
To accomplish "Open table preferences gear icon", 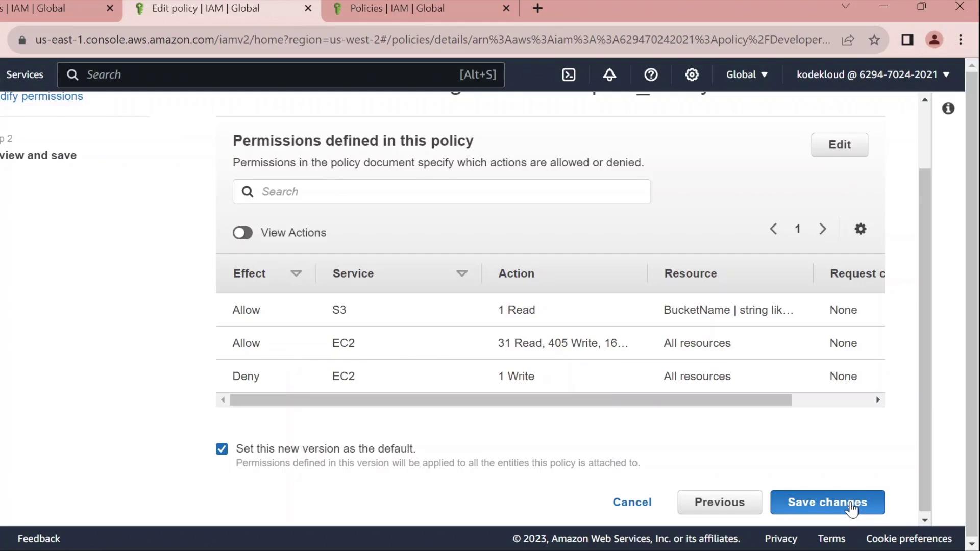I will pyautogui.click(x=861, y=229).
